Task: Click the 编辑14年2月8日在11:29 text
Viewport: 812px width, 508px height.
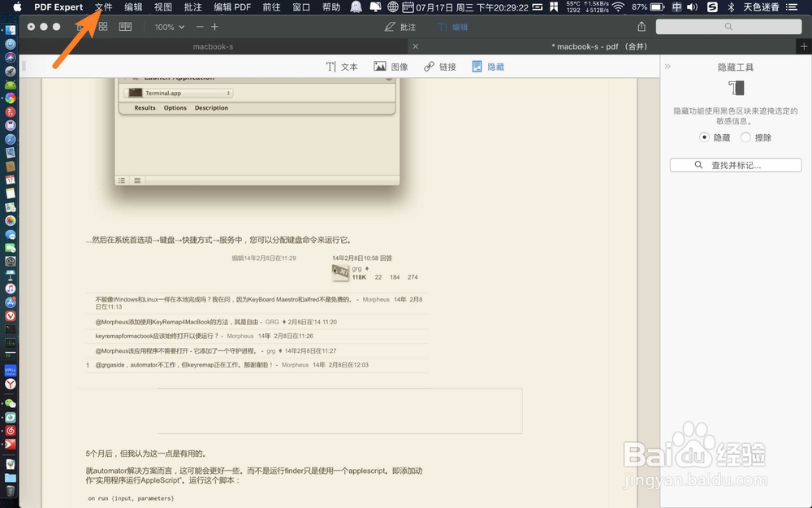Action: pyautogui.click(x=264, y=258)
